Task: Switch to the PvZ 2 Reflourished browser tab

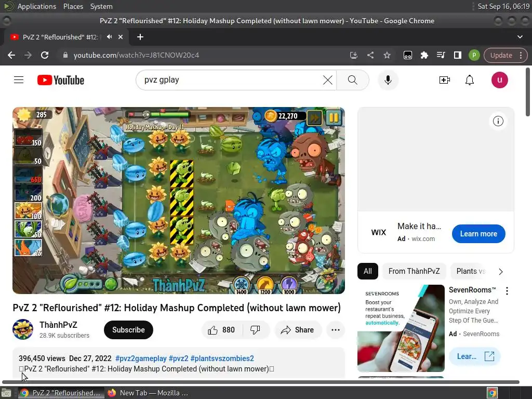Action: [60, 37]
